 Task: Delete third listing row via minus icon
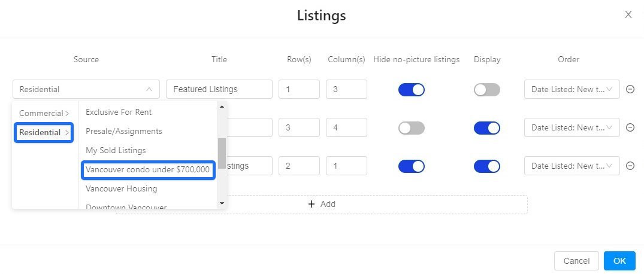(x=630, y=166)
